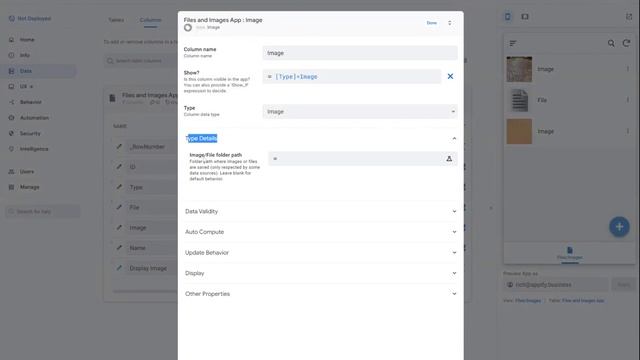Click the Files and Images App table header
640x360 pixels.
click(x=149, y=95)
